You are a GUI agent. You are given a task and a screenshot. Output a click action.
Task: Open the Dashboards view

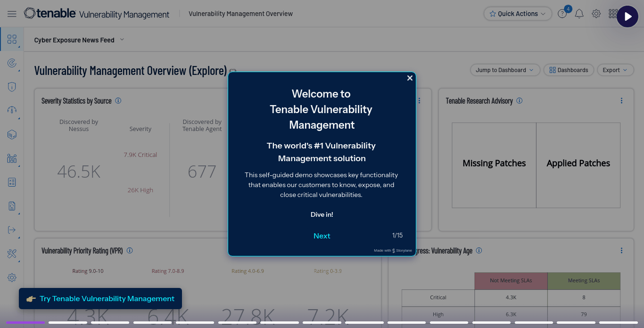569,70
